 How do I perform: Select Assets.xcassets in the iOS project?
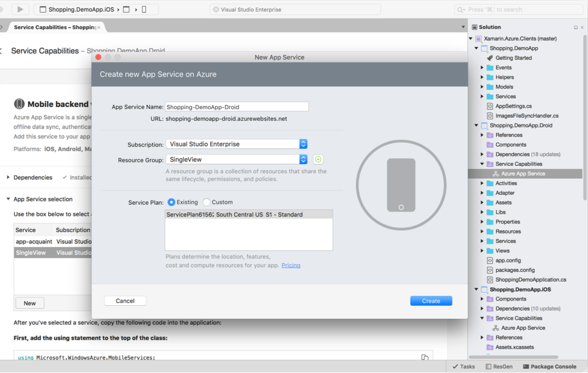click(514, 347)
